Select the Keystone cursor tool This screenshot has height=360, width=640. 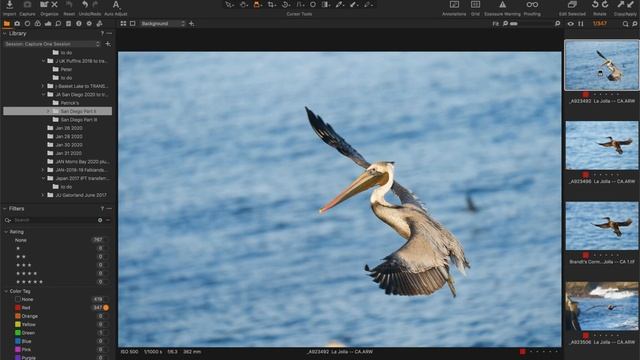click(x=300, y=5)
